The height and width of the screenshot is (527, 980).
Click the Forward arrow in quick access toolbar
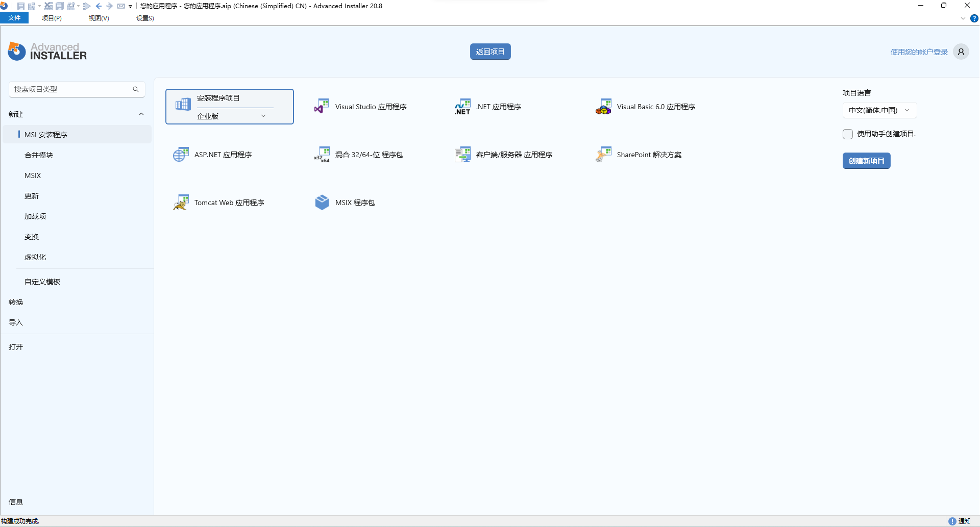(x=109, y=6)
